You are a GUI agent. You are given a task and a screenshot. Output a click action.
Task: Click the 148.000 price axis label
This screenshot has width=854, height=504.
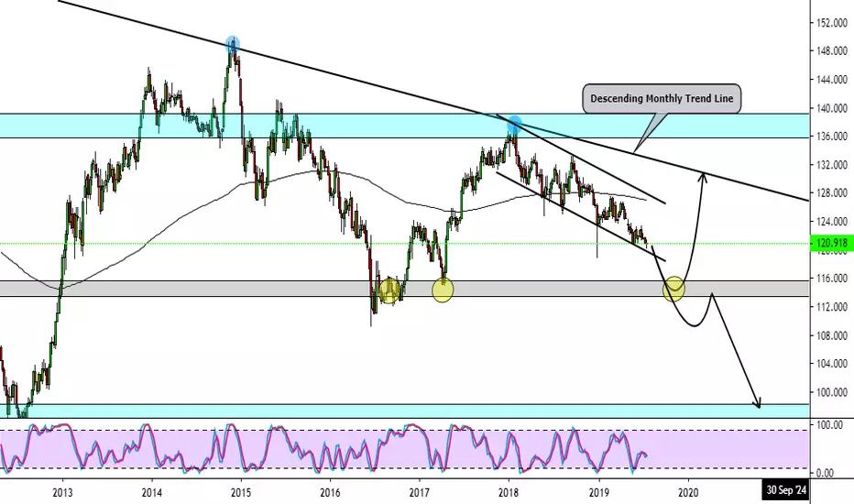pyautogui.click(x=832, y=50)
